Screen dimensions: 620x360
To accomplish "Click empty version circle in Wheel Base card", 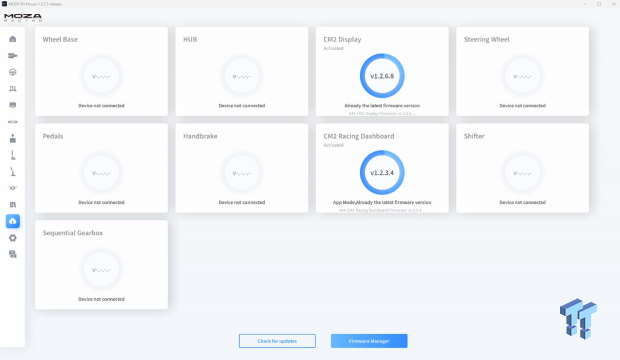I will click(x=101, y=76).
